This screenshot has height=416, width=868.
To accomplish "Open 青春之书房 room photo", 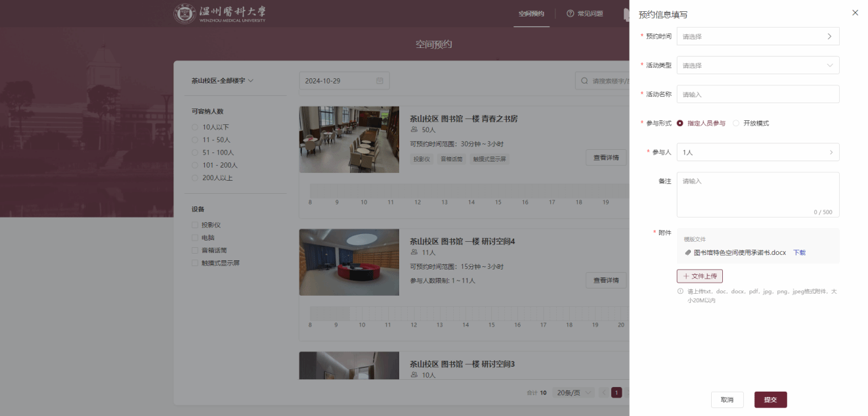I will point(349,140).
